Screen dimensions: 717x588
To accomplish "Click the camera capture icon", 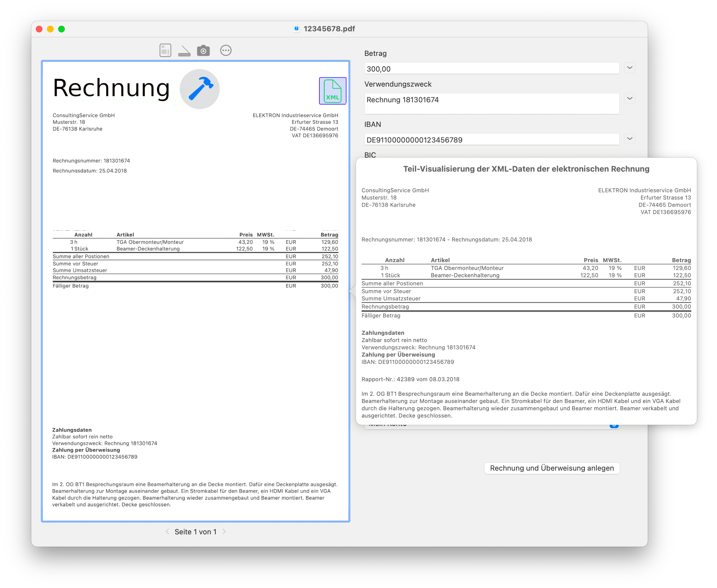I will [203, 51].
